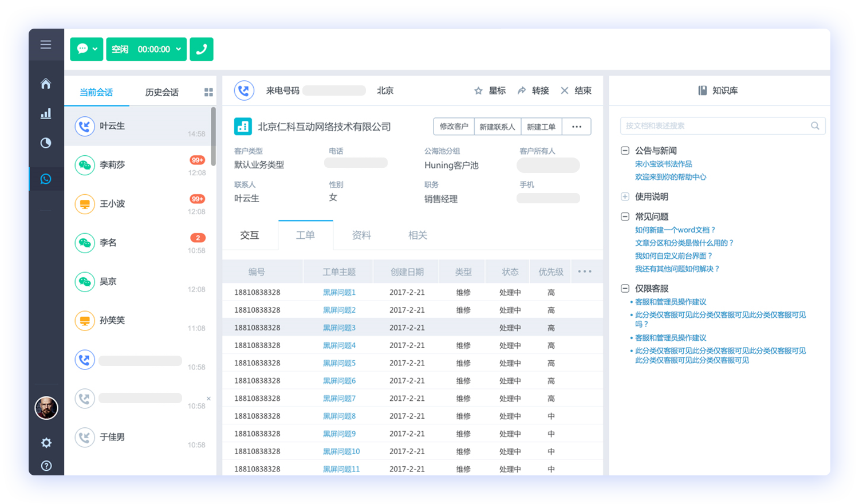Select the 优先级 column header
The height and width of the screenshot is (504, 859).
[x=551, y=272]
